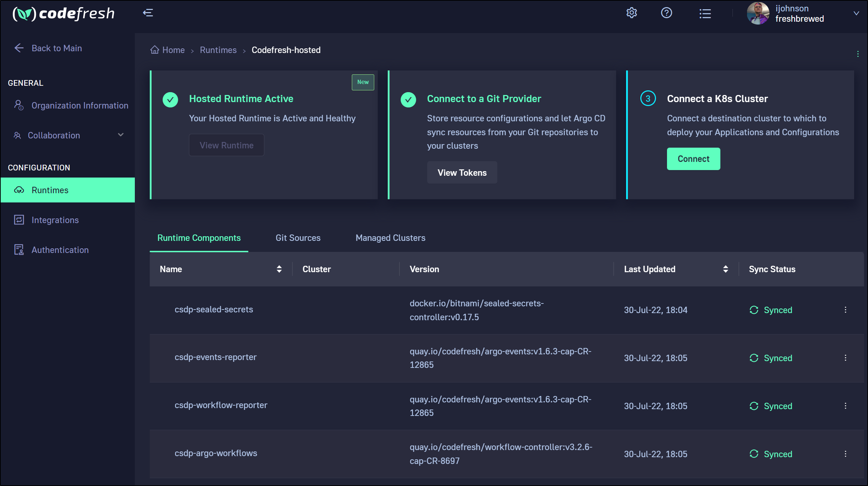Screen dimensions: 868x486
Task: Click the Synced icon for csdp-workflow-reporter
Action: (754, 406)
